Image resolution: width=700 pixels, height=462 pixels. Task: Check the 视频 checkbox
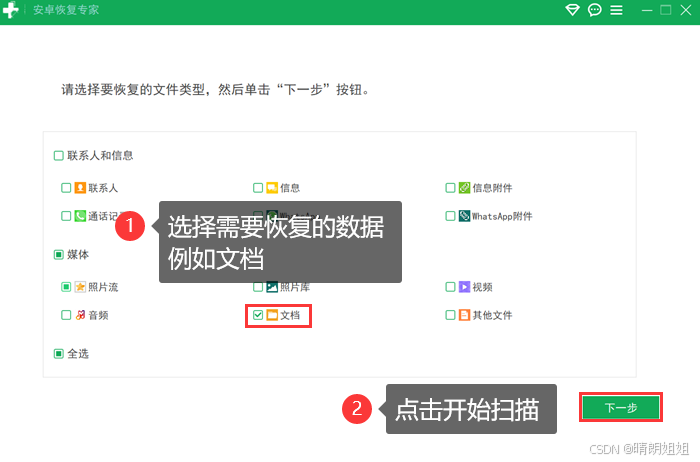pyautogui.click(x=450, y=287)
